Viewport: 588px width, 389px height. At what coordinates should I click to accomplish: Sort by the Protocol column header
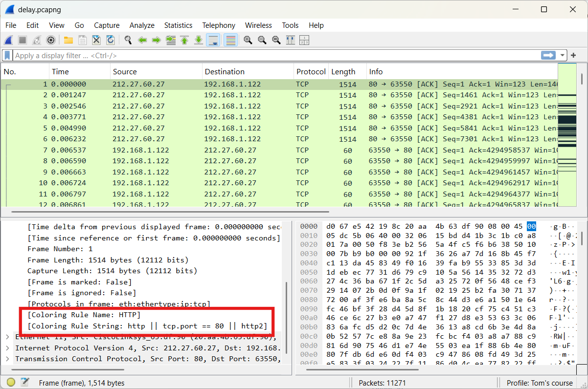point(311,72)
